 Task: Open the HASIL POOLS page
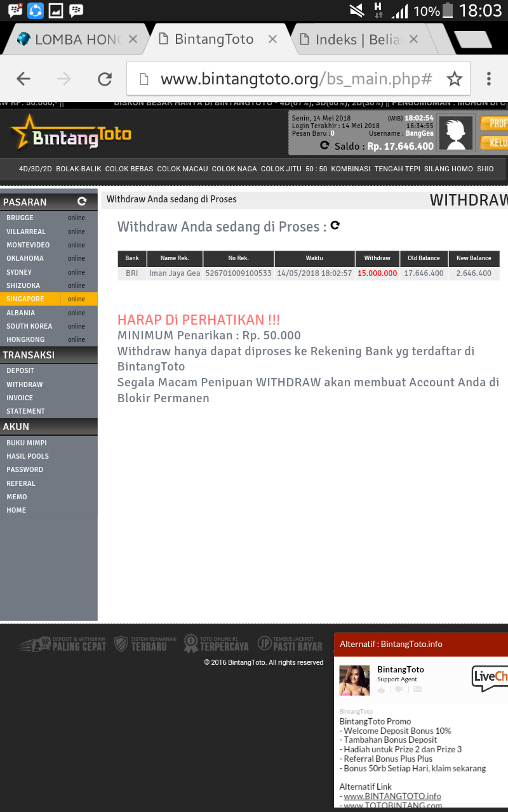pos(27,456)
